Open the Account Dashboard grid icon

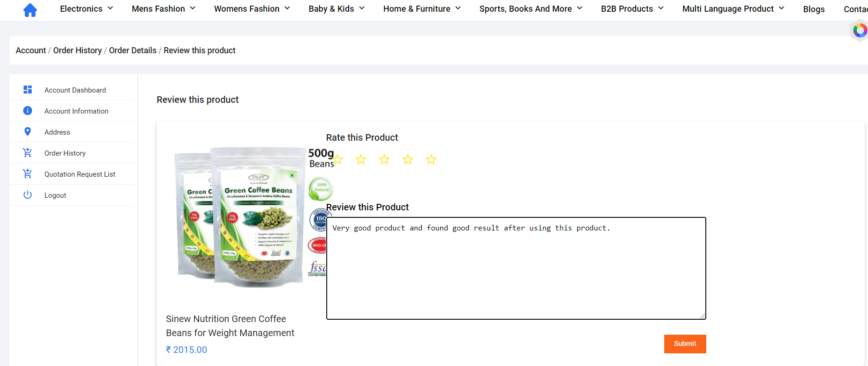click(28, 89)
